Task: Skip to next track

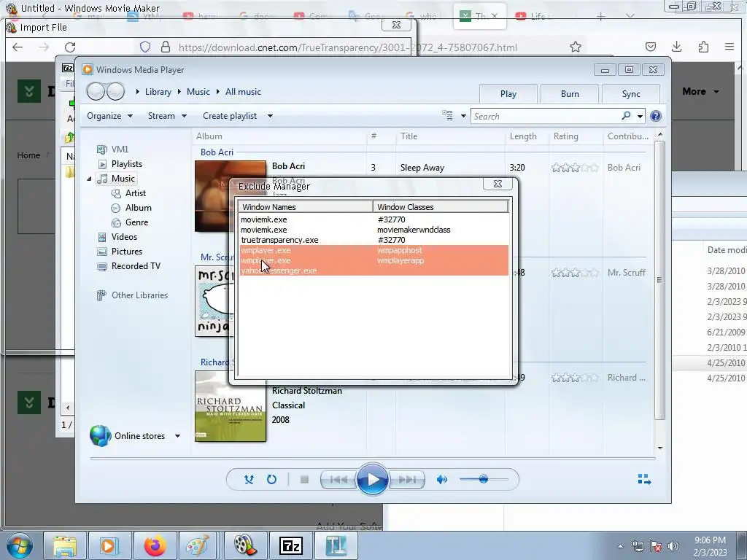Action: [406, 480]
